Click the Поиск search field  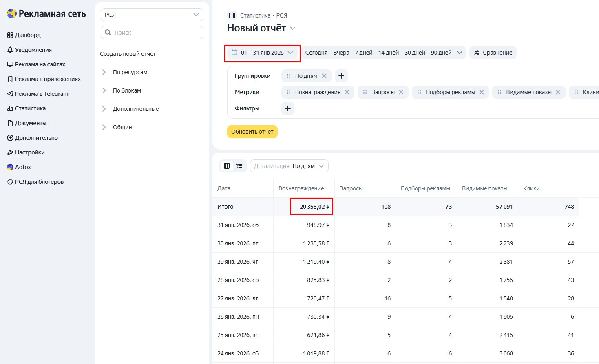pyautogui.click(x=157, y=33)
